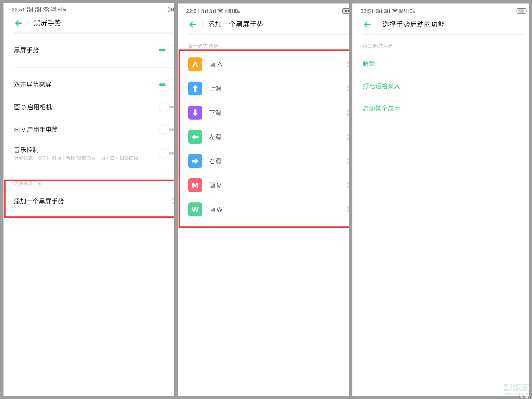Choose the 右滑 gesture label

pos(215,161)
